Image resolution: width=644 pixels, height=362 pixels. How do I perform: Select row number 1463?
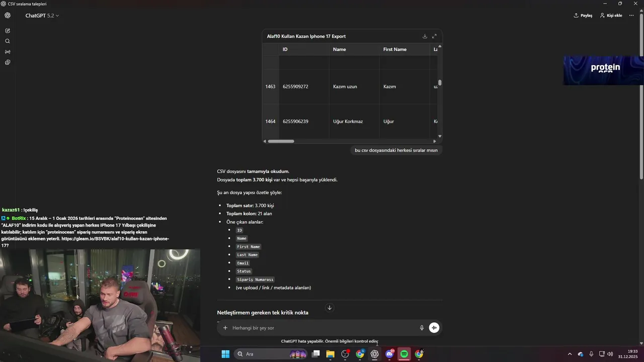(271, 86)
